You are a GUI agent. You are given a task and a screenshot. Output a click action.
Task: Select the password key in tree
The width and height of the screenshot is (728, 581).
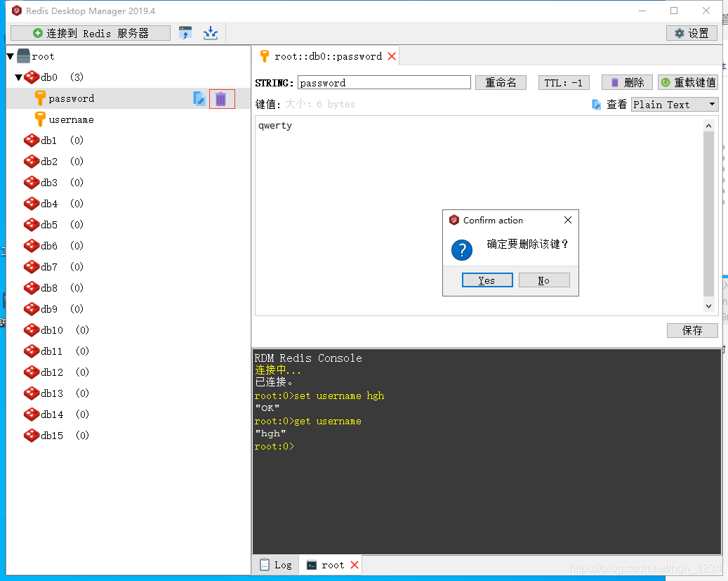(72, 98)
